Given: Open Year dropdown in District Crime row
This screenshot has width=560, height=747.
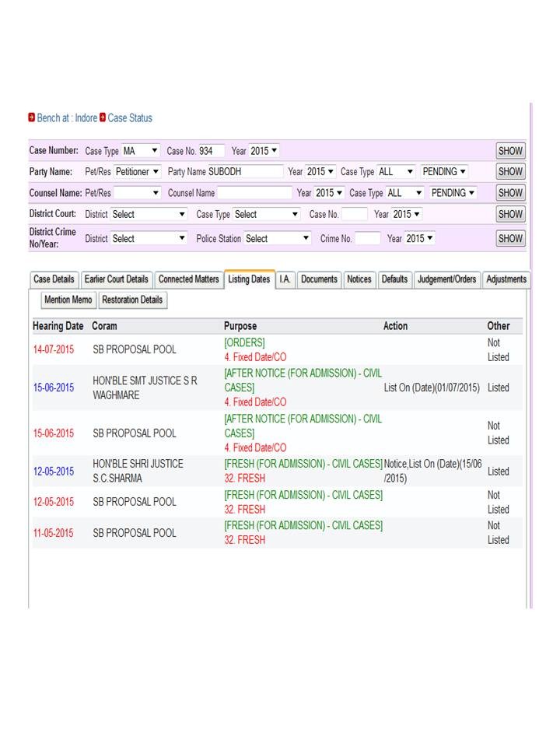Looking at the screenshot, I should (419, 238).
